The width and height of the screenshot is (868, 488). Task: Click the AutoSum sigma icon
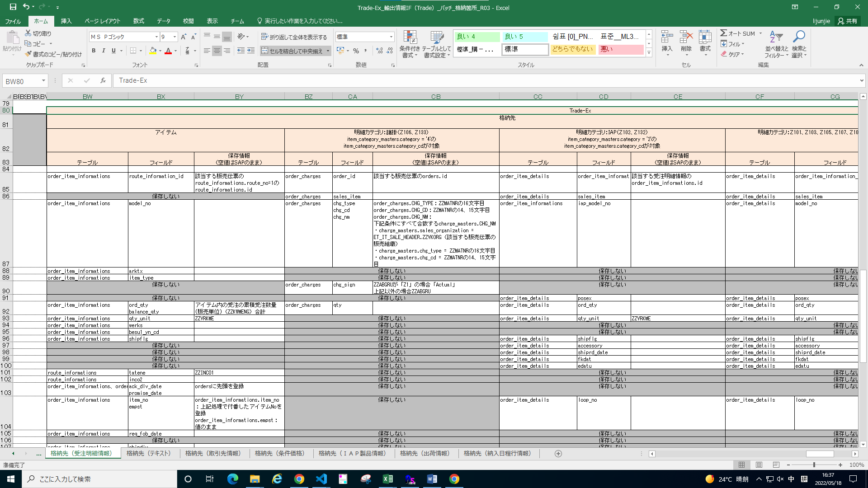pos(724,33)
